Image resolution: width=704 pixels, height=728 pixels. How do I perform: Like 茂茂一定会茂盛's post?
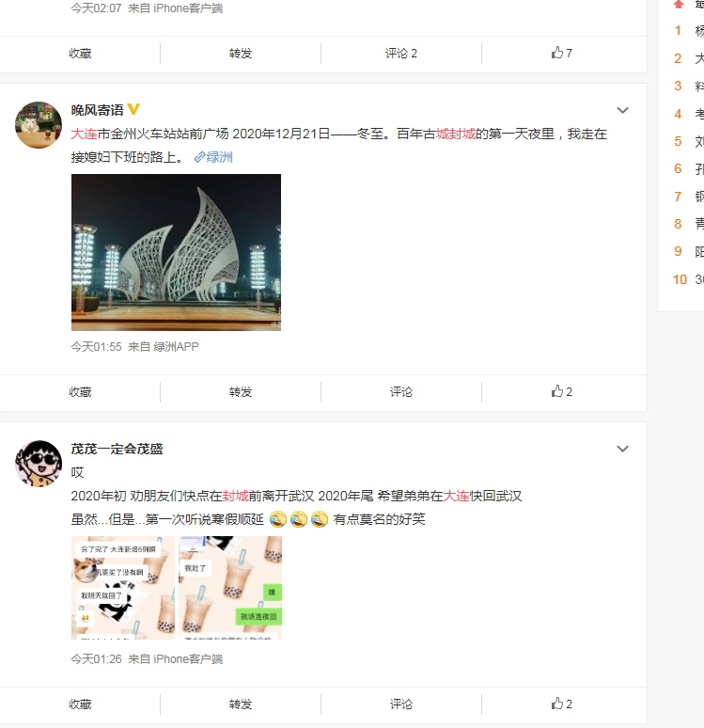click(561, 704)
